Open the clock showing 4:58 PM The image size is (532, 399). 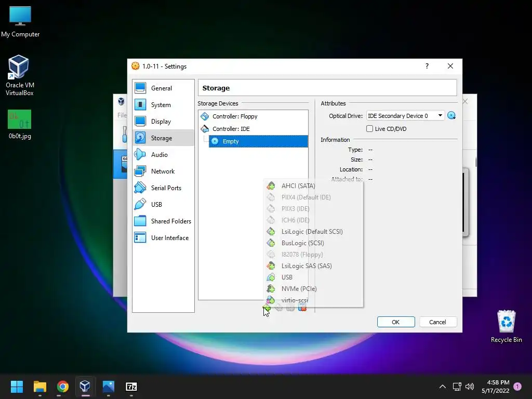tap(496, 387)
